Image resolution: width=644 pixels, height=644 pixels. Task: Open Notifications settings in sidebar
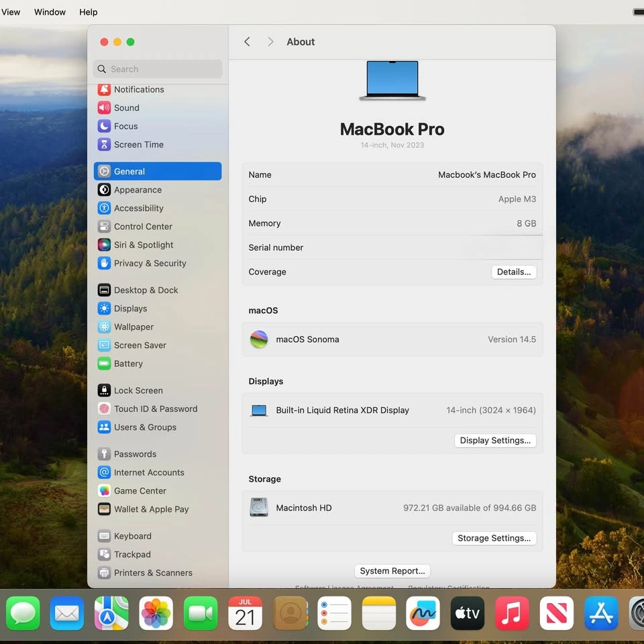click(157, 89)
